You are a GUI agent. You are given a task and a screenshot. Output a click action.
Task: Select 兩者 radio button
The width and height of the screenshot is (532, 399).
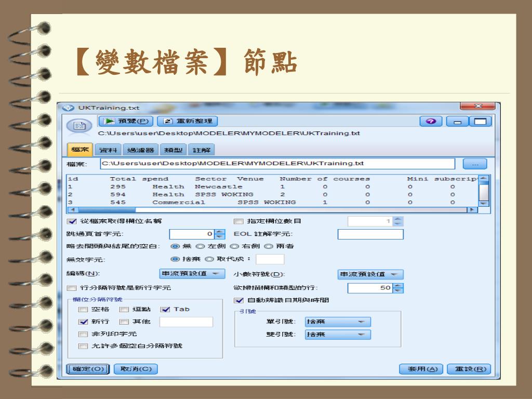(x=269, y=246)
